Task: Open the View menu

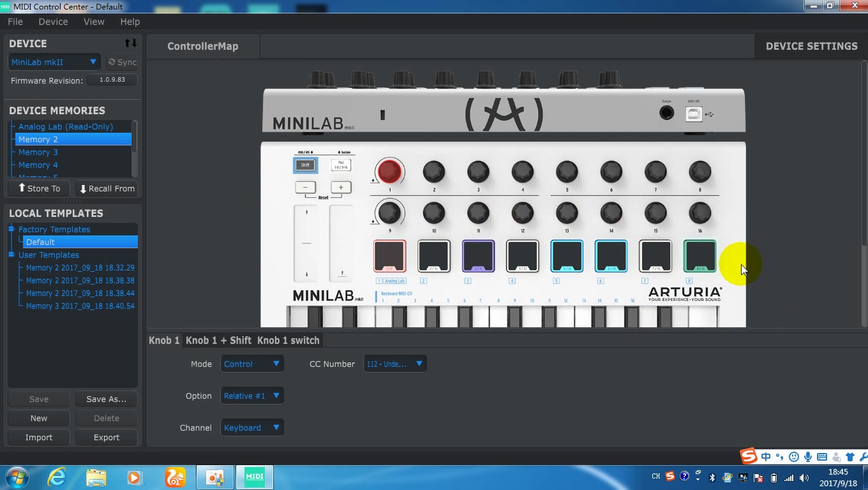Action: click(94, 22)
